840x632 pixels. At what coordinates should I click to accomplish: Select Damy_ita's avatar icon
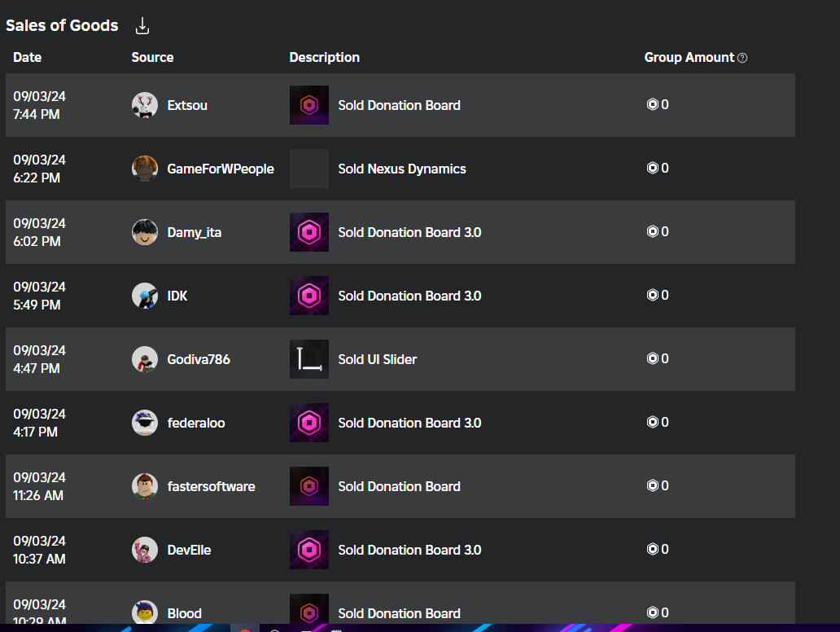(x=145, y=232)
